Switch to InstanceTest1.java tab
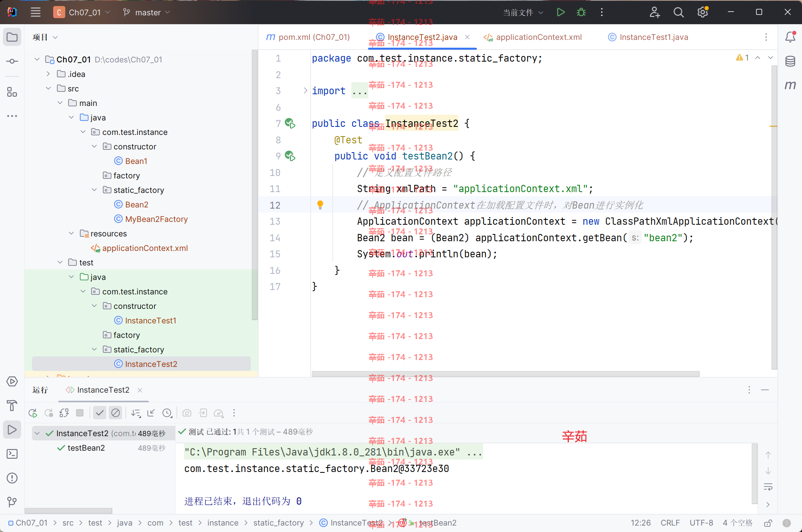802x532 pixels. [x=648, y=37]
